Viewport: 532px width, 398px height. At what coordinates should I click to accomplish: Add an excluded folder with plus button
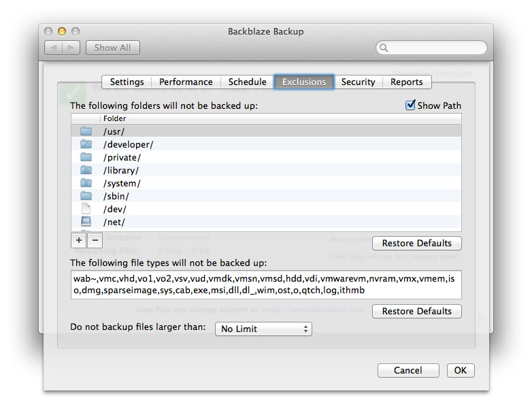pos(79,240)
